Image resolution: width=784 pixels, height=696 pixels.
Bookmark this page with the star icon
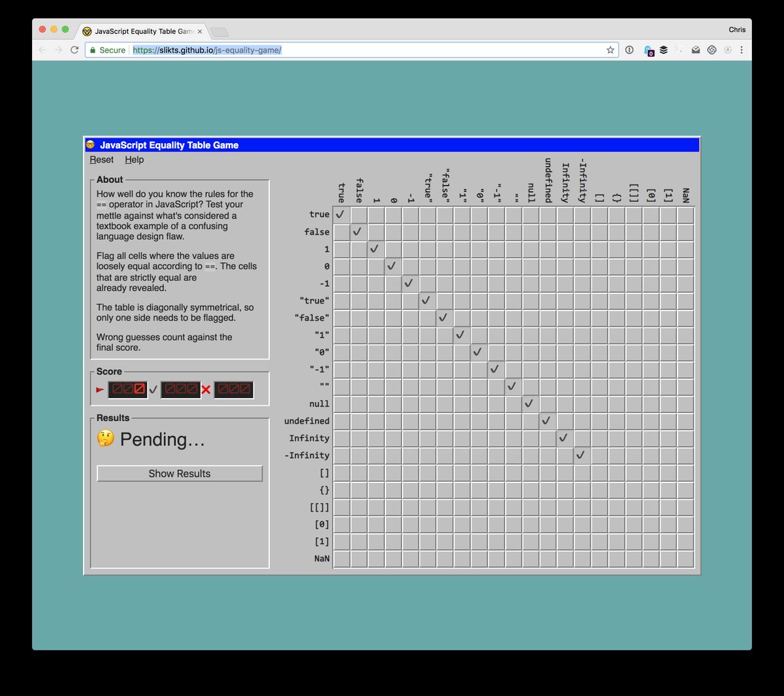610,50
